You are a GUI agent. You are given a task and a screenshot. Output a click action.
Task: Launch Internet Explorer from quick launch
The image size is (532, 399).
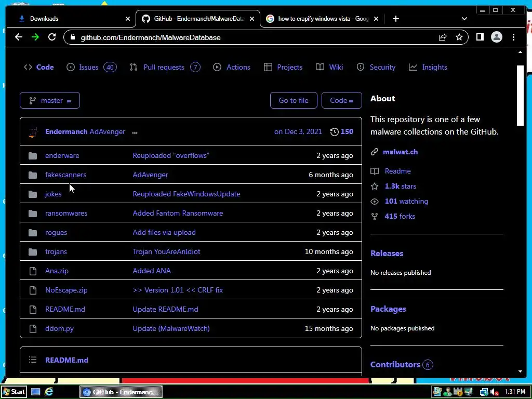pos(49,392)
